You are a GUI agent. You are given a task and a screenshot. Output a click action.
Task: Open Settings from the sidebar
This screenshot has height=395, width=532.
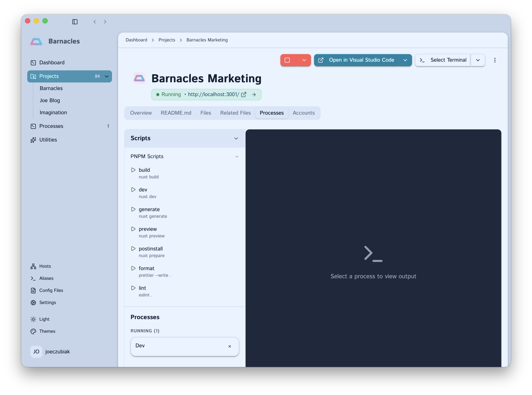pyautogui.click(x=48, y=302)
